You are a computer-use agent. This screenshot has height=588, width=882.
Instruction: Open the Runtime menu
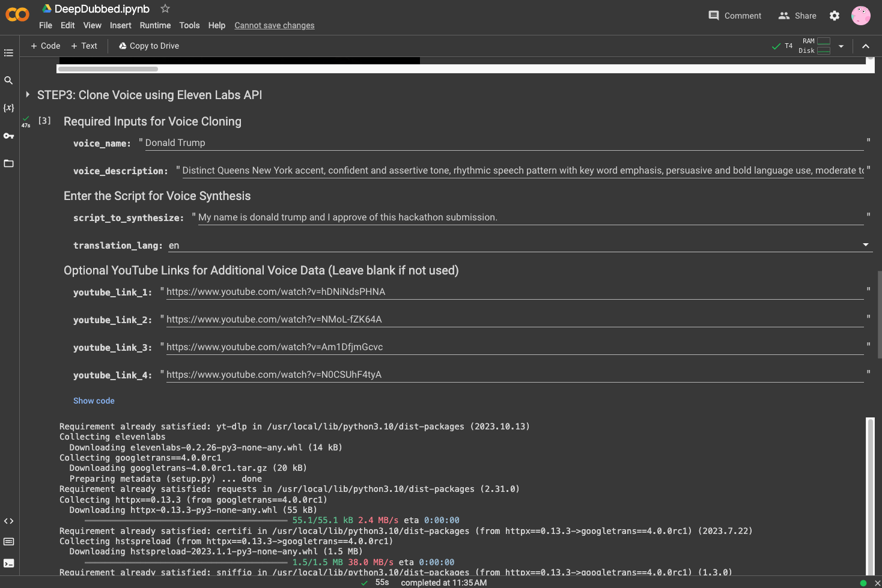[155, 25]
